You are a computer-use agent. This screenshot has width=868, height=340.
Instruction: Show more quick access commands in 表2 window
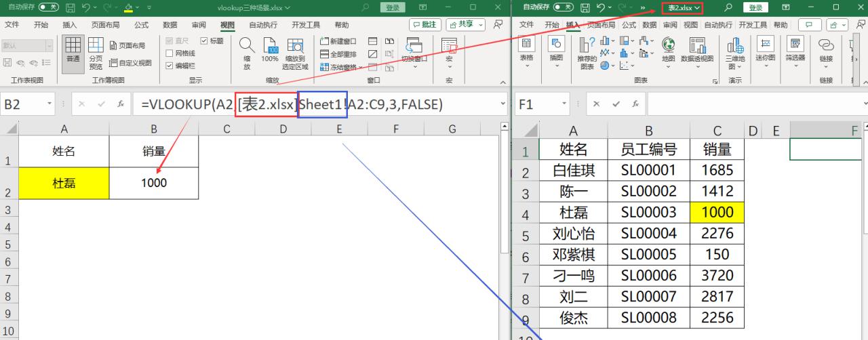click(642, 7)
